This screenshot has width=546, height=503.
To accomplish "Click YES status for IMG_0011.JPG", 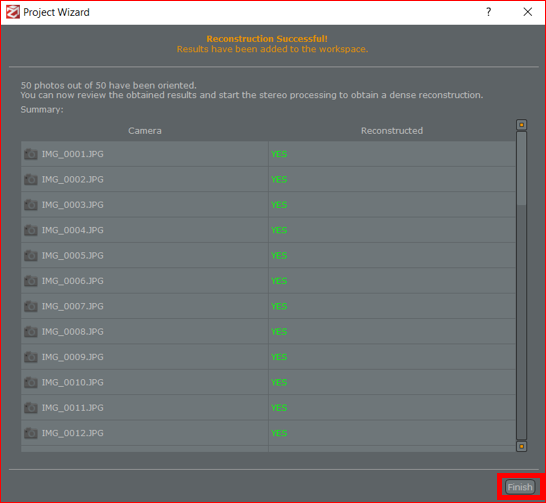I will click(279, 408).
